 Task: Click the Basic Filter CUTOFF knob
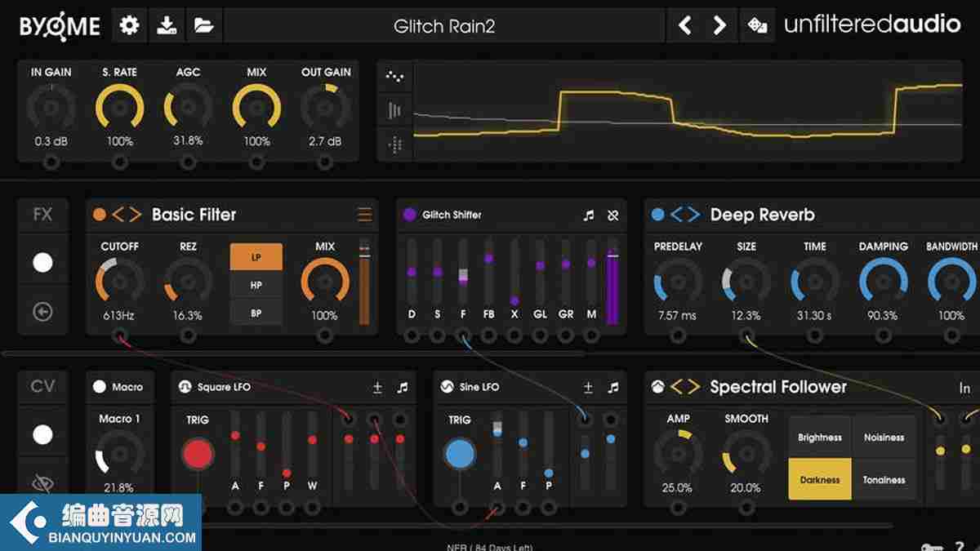pyautogui.click(x=120, y=282)
